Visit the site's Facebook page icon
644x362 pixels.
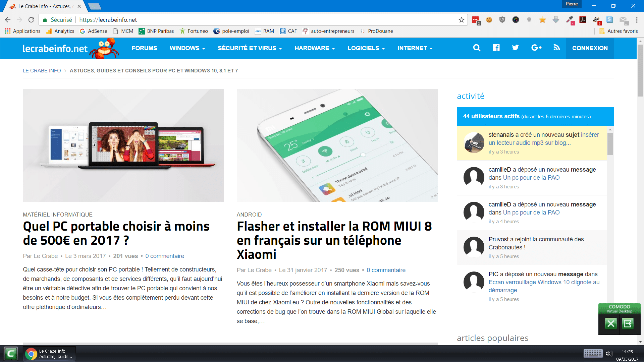pyautogui.click(x=496, y=48)
